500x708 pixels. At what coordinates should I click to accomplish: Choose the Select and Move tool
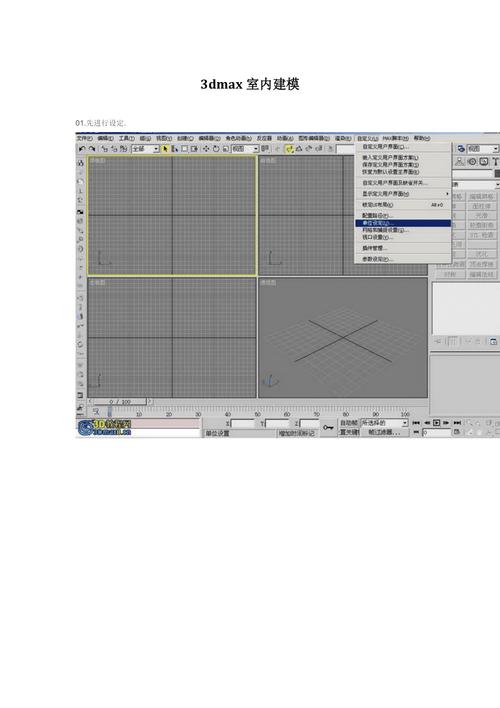[x=206, y=149]
